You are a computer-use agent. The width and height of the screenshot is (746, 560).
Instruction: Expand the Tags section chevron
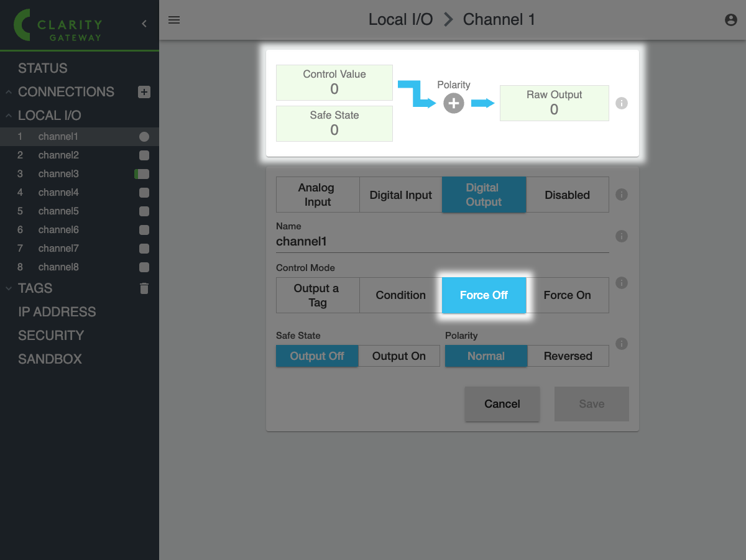tap(9, 288)
